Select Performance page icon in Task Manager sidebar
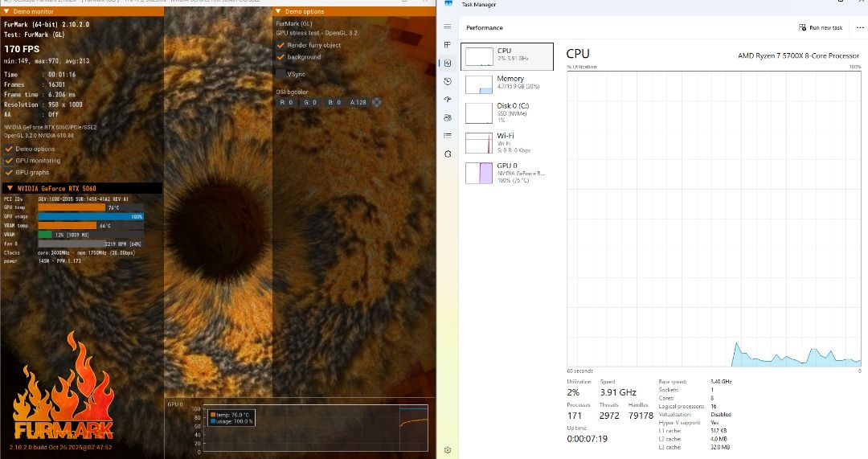The image size is (868, 459). 448,64
